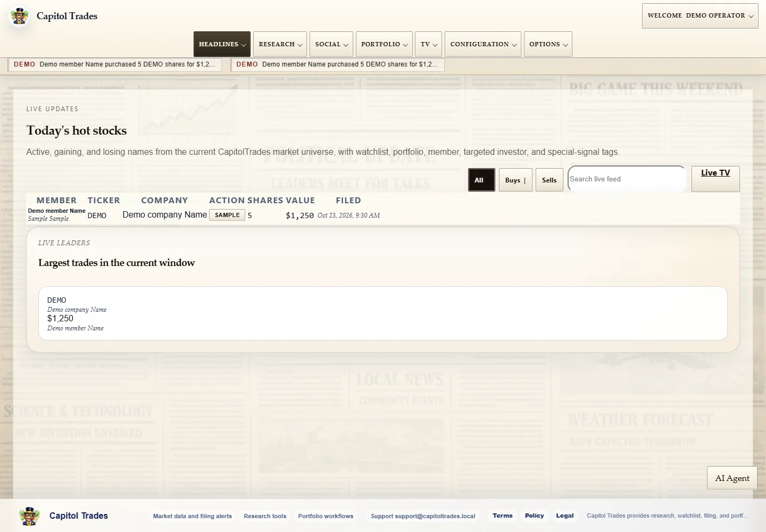Click Support support@capitoltrades.local link
The height and width of the screenshot is (532, 766).
[x=423, y=516]
